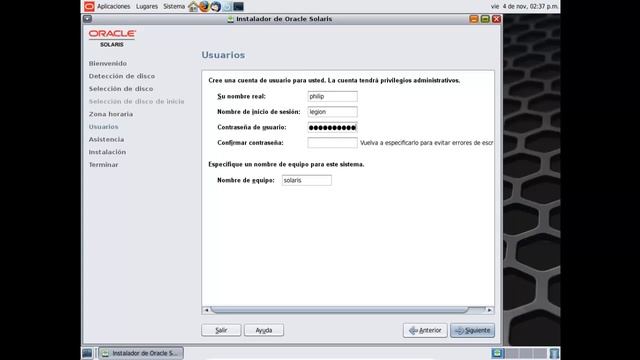
Task: Open the Lugares menu
Action: 147,6
